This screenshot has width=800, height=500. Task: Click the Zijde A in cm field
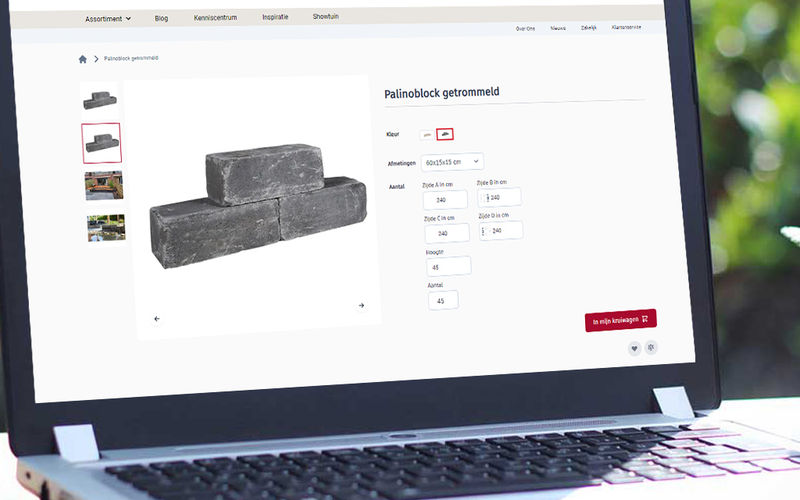coord(445,199)
